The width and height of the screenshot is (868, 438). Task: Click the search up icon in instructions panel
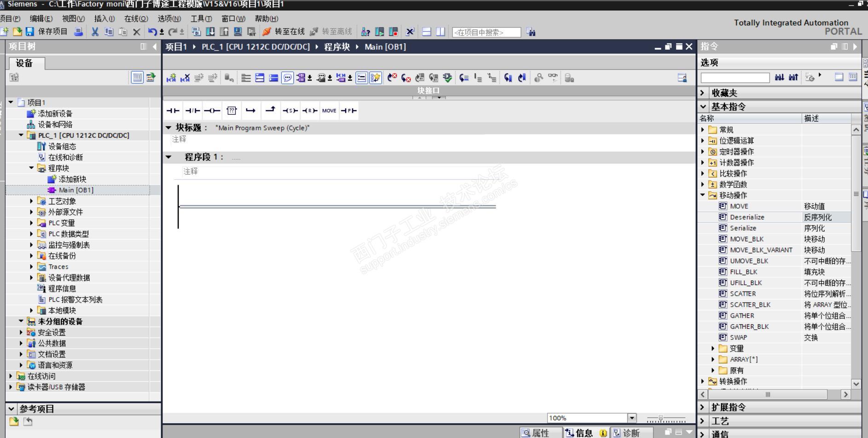(x=793, y=77)
